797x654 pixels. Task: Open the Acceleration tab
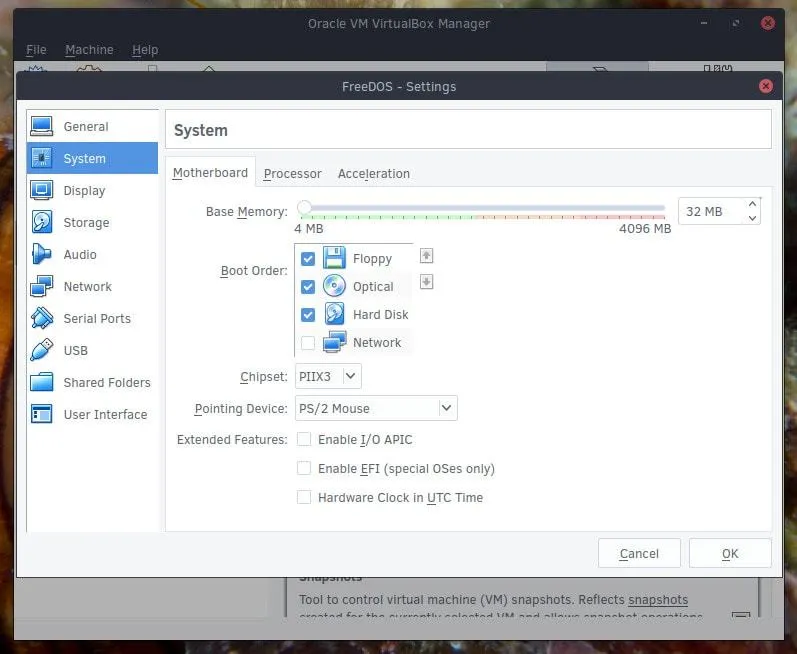(x=373, y=174)
